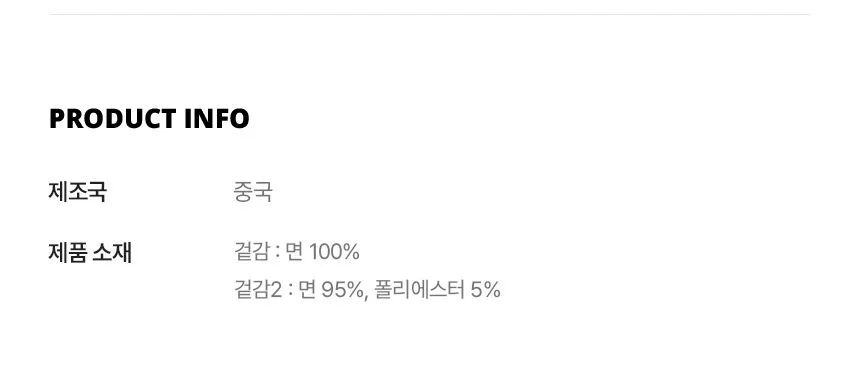Click the 겉감 : 면 100% line

297,252
